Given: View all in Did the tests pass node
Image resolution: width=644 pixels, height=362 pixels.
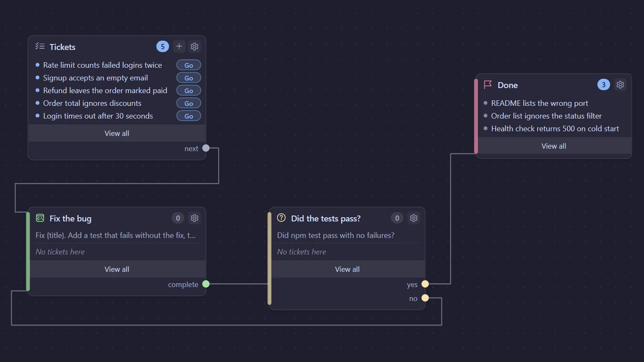Looking at the screenshot, I should (x=347, y=269).
